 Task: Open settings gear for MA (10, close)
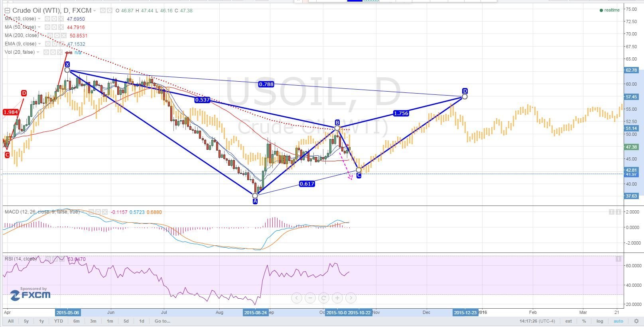click(x=54, y=19)
